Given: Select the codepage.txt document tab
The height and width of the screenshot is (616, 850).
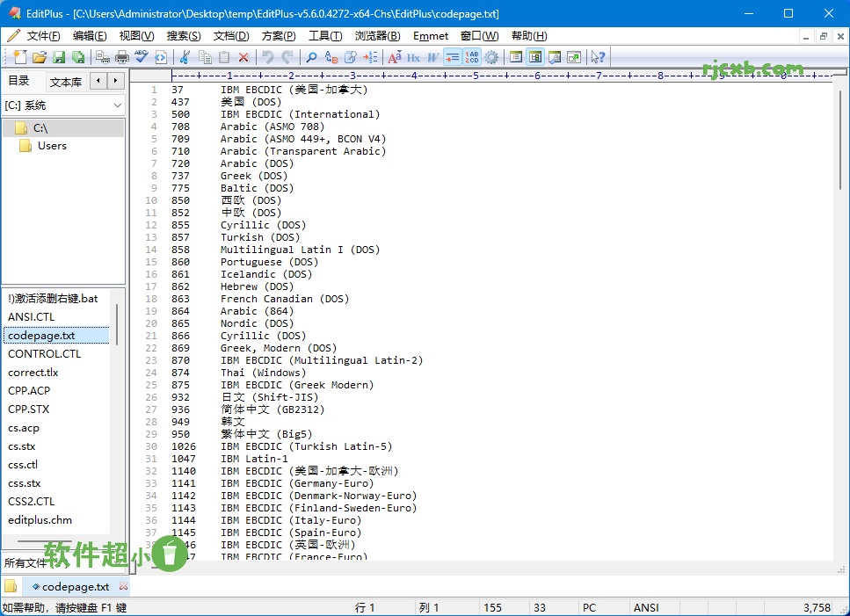Looking at the screenshot, I should 75,586.
